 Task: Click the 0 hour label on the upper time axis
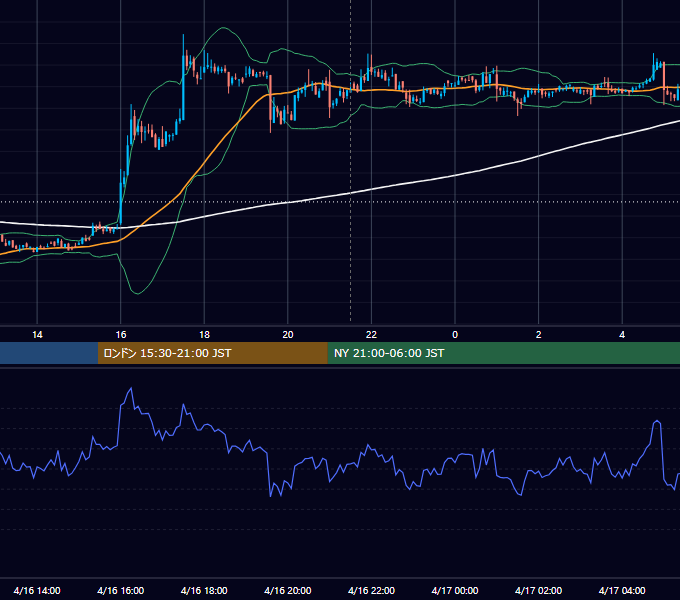tap(455, 335)
